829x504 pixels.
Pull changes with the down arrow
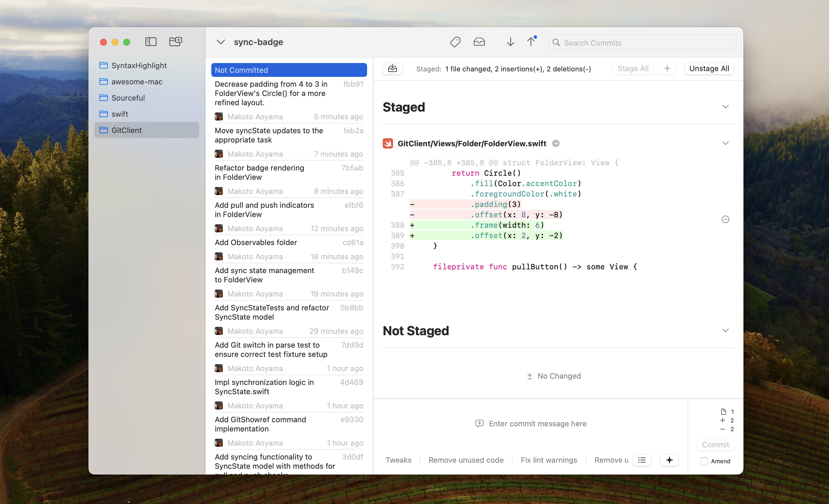[510, 42]
